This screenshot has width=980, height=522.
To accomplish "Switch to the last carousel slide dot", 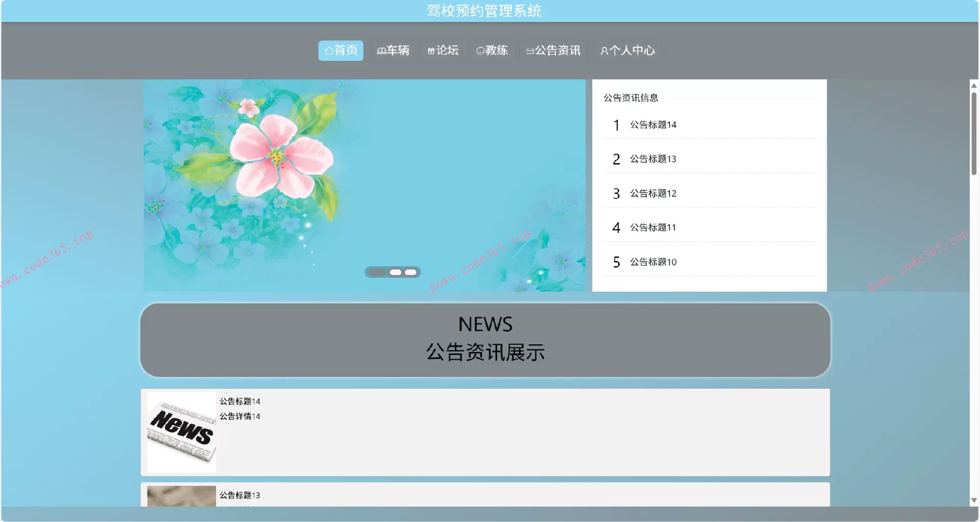I will [410, 272].
